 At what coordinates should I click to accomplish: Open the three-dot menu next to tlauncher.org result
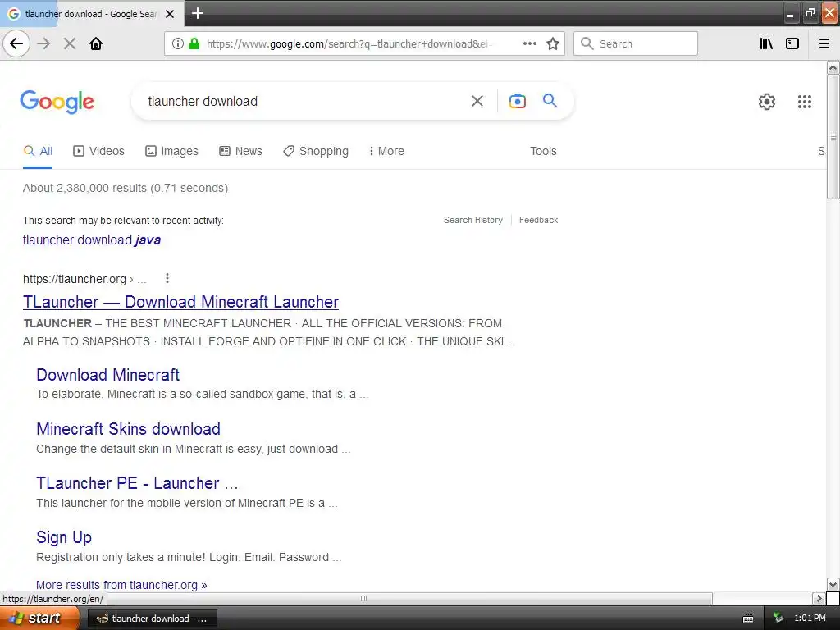coord(167,278)
